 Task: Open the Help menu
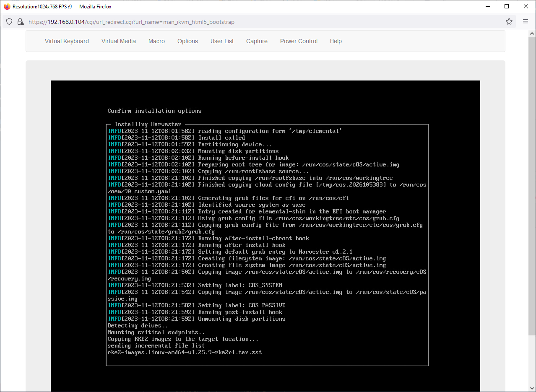click(x=336, y=41)
